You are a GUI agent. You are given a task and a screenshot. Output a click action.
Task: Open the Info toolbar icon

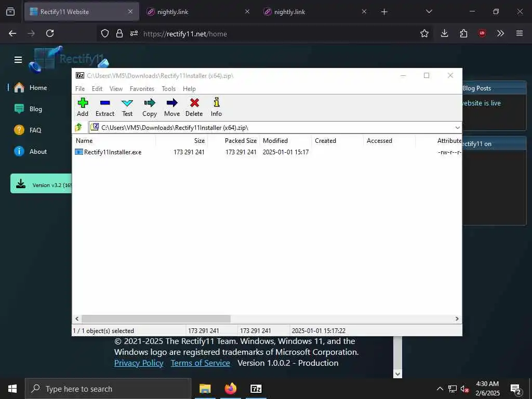pyautogui.click(x=216, y=107)
